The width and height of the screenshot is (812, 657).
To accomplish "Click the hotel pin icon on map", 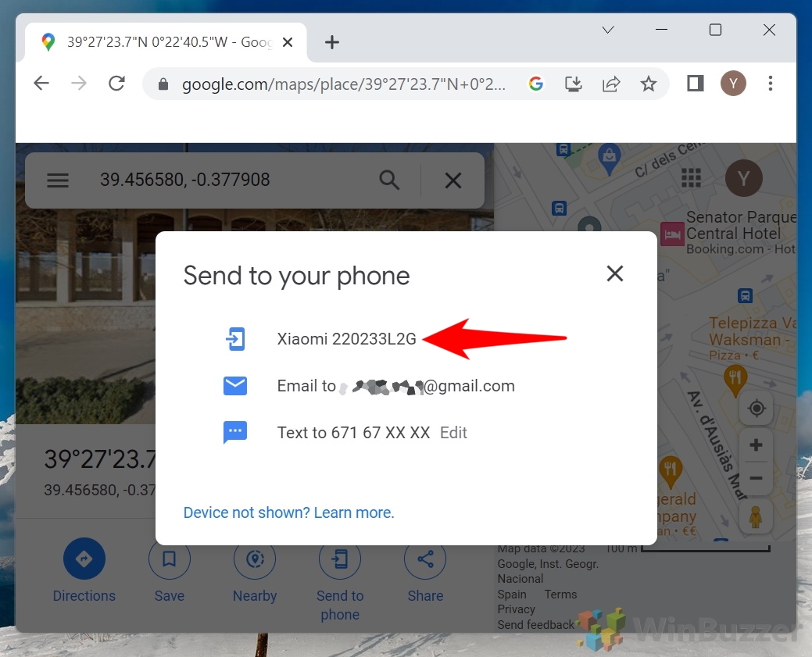I will [x=672, y=234].
